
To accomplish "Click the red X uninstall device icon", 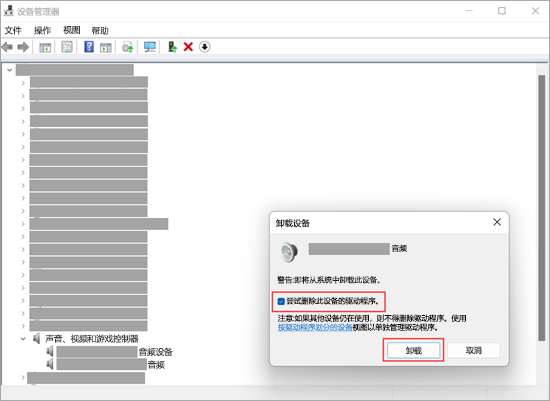I will [x=188, y=47].
